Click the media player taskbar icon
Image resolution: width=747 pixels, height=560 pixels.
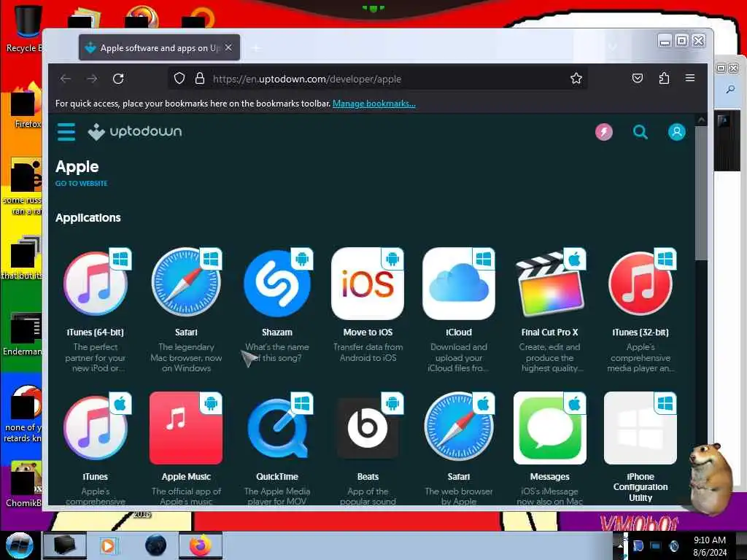(x=108, y=545)
